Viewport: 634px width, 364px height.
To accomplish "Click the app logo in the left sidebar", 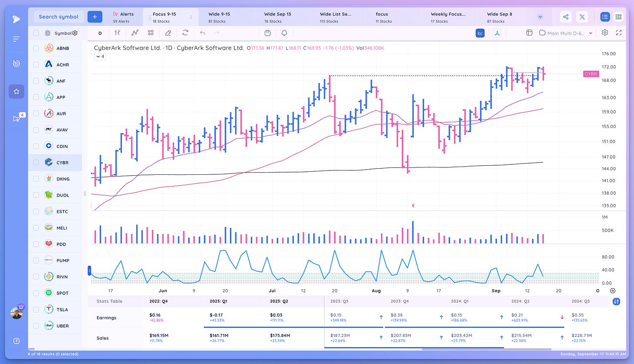I will click(x=16, y=19).
